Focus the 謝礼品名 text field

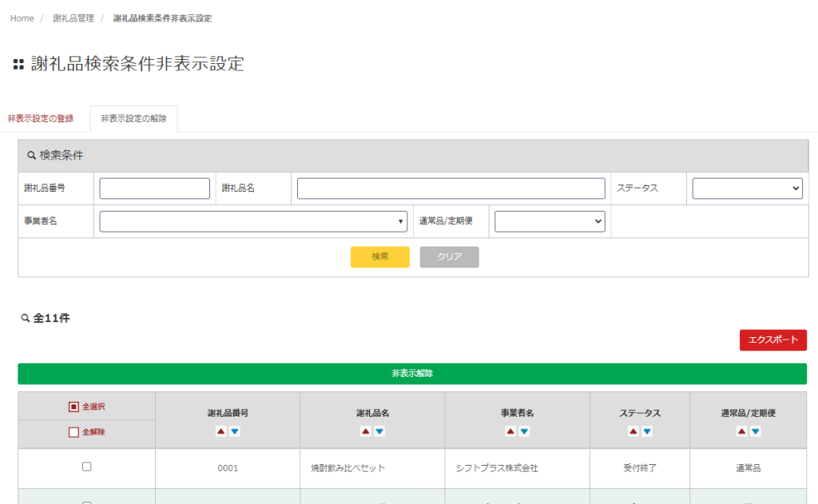(x=451, y=189)
